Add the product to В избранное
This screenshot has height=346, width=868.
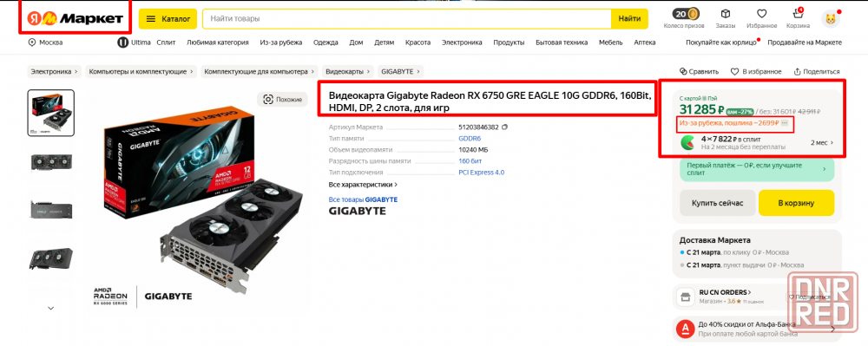click(756, 71)
